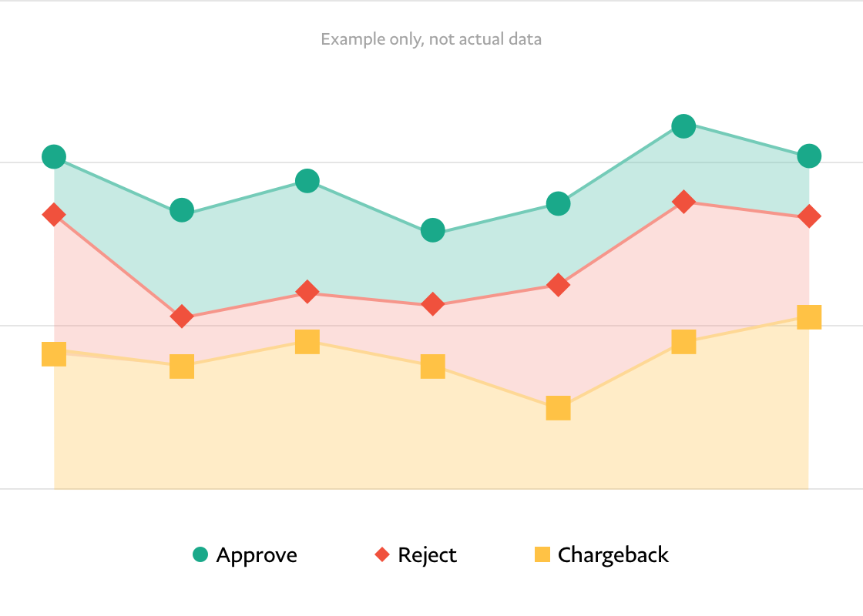This screenshot has height=616, width=863.
Task: Pick the third Approve circle data point
Action: (307, 182)
